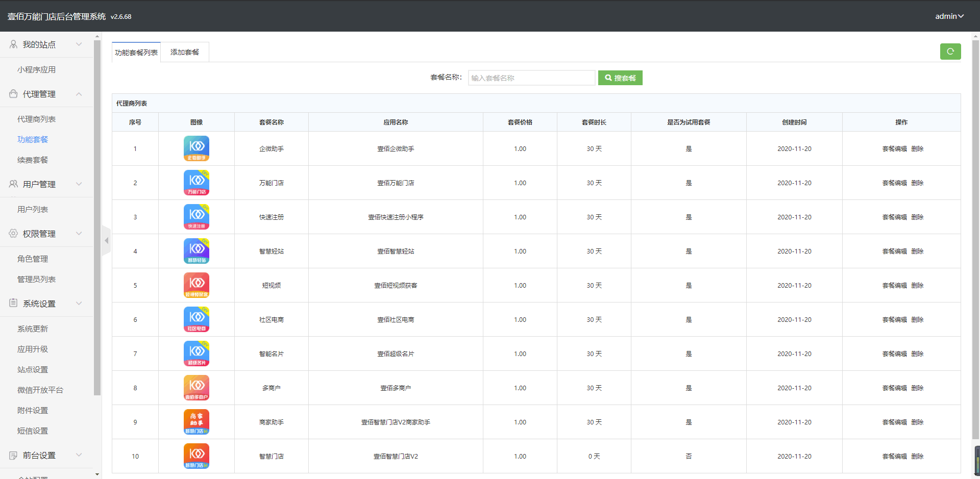The image size is (980, 479).
Task: Click the 壹佰万能门店后台管理系统 title
Action: pos(57,16)
